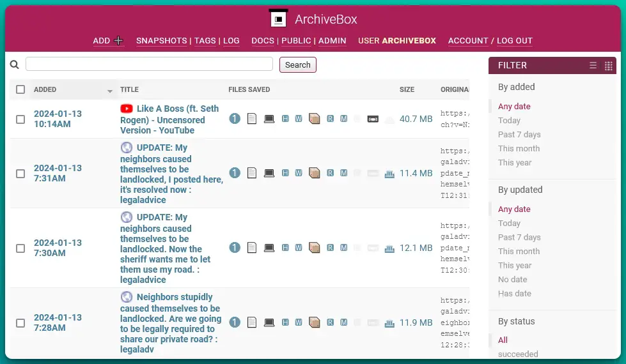Open WARC box icon in Like A Boss row
Image resolution: width=626 pixels, height=364 pixels.
pyautogui.click(x=314, y=118)
